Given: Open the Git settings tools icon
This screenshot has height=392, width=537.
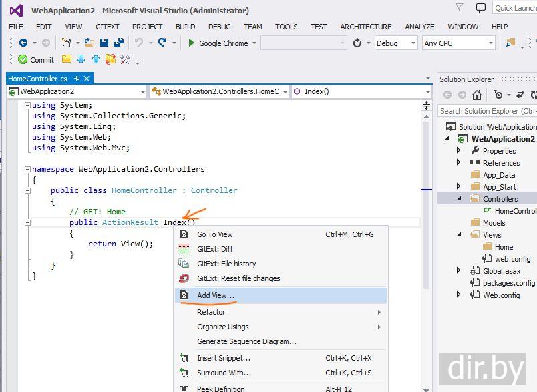Looking at the screenshot, I should [x=125, y=59].
